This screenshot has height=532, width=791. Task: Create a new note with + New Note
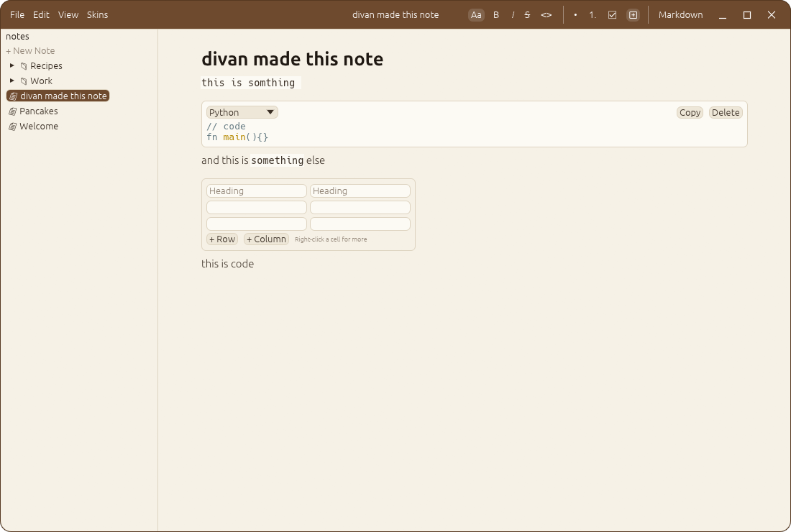(30, 50)
